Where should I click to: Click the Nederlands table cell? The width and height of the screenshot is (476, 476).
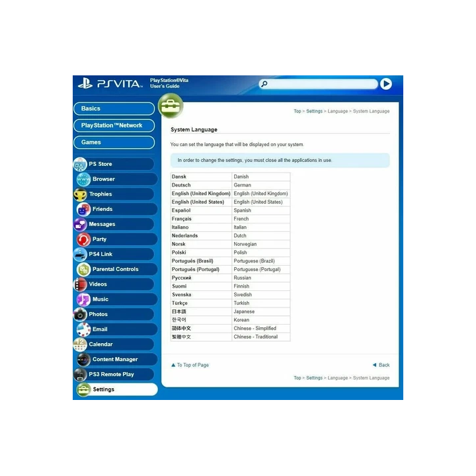pos(201,236)
